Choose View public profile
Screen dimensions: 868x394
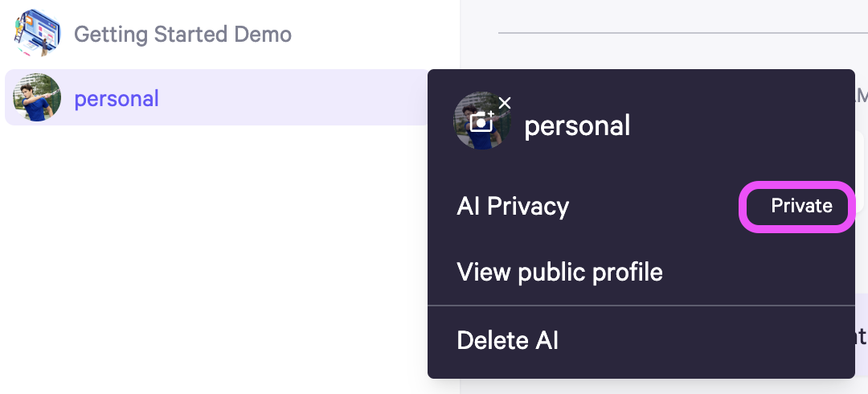coord(559,272)
